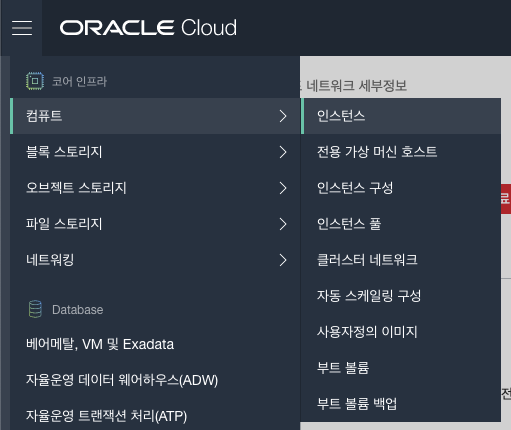Select the 파일 스토리지 menu item

(155, 224)
